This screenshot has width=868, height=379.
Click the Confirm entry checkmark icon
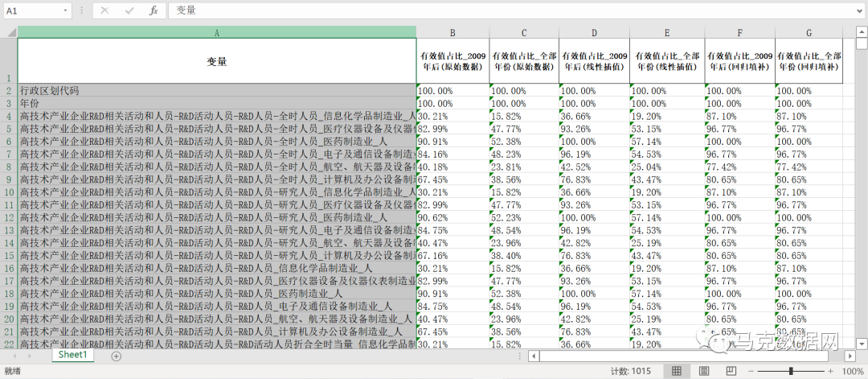coord(129,10)
